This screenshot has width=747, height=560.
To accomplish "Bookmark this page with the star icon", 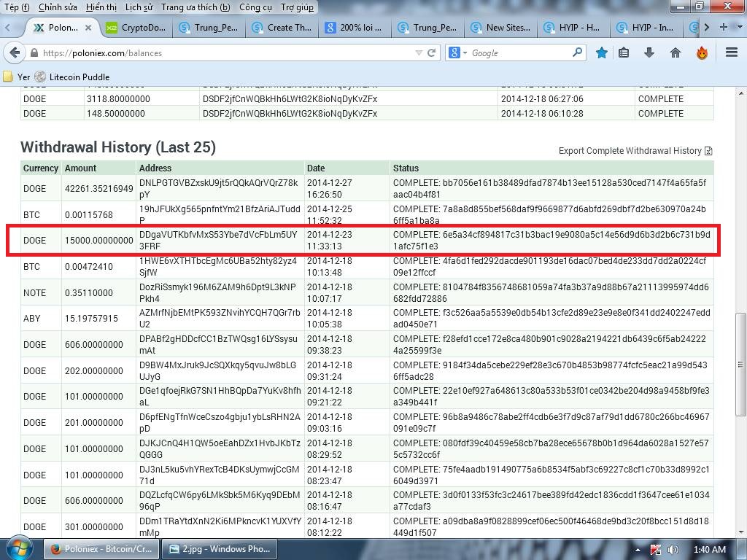I will click(602, 52).
